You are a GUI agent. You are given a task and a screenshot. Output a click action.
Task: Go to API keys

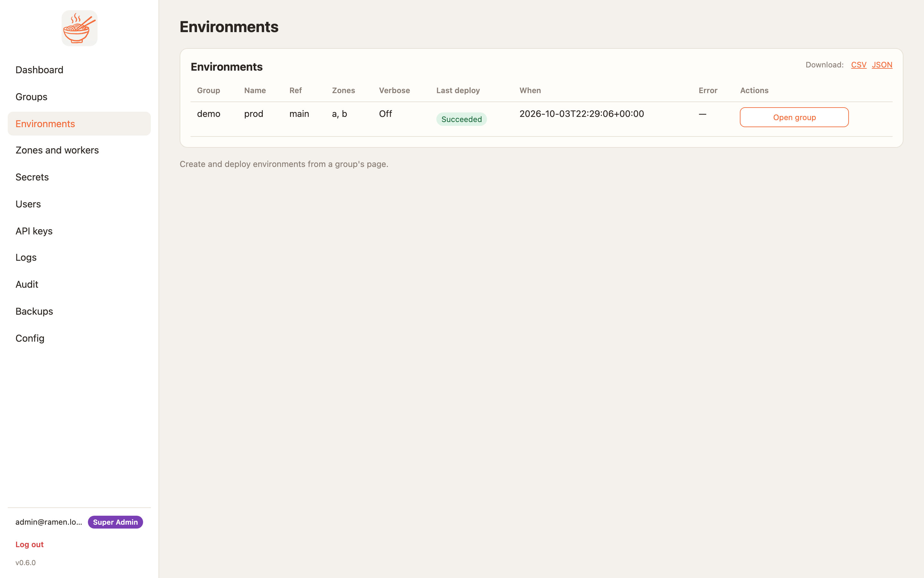pos(79,231)
